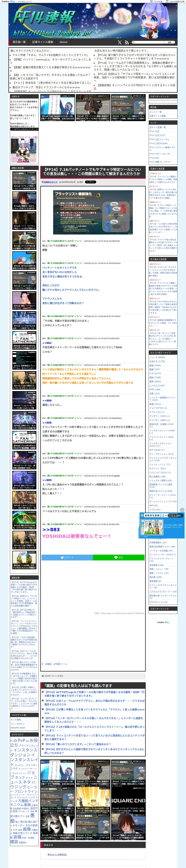Open the FF14 公式YouTube link

click(x=158, y=143)
